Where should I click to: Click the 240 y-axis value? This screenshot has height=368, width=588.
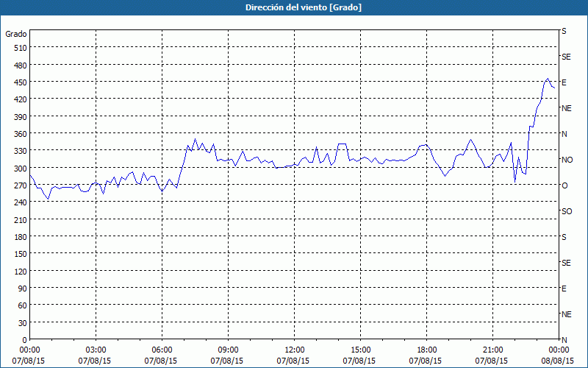tap(21, 203)
